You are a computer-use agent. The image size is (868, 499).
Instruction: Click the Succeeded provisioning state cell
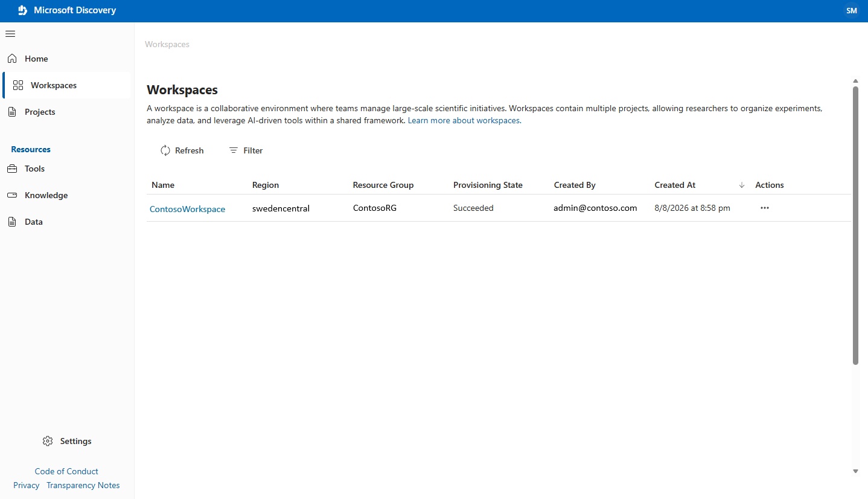473,208
